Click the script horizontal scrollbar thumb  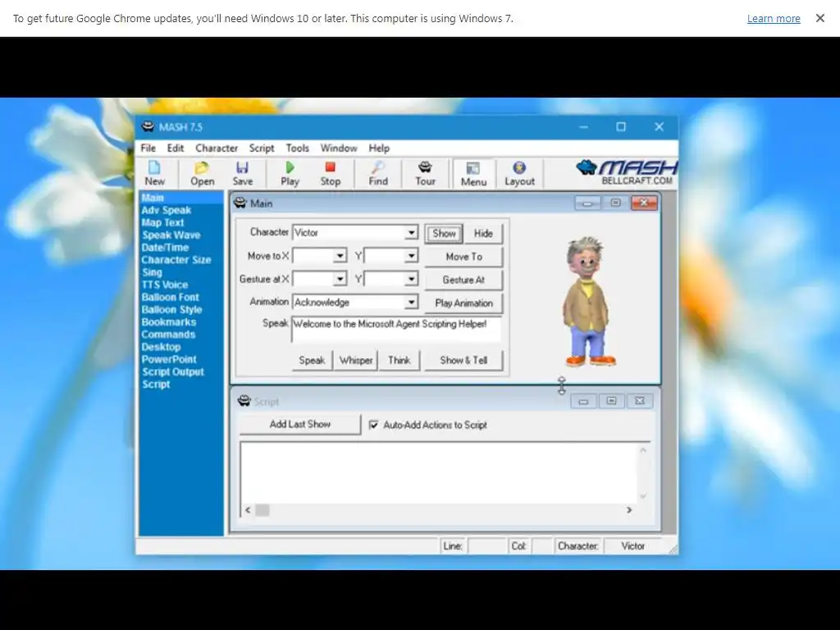[x=262, y=510]
